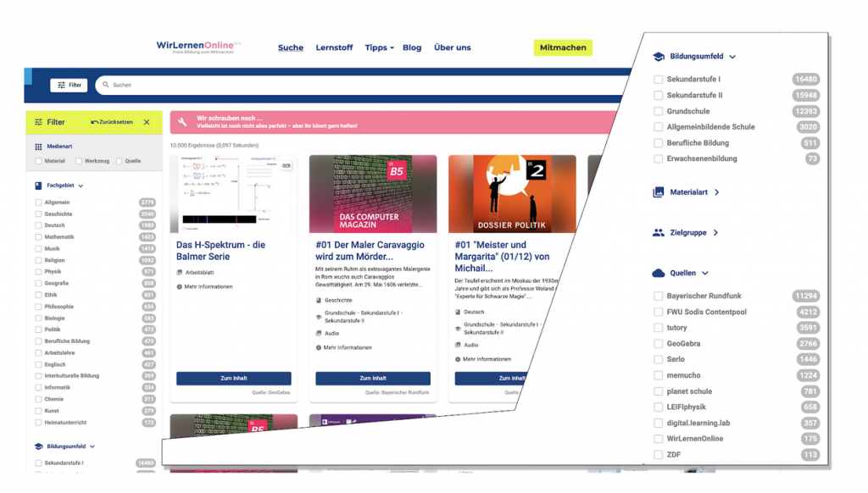Click the Fachgebiet book icon
This screenshot has width=868, height=493.
point(38,186)
